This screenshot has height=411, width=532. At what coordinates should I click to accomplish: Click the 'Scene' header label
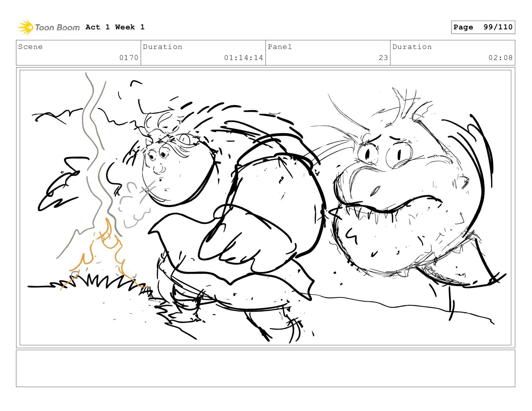pyautogui.click(x=30, y=47)
